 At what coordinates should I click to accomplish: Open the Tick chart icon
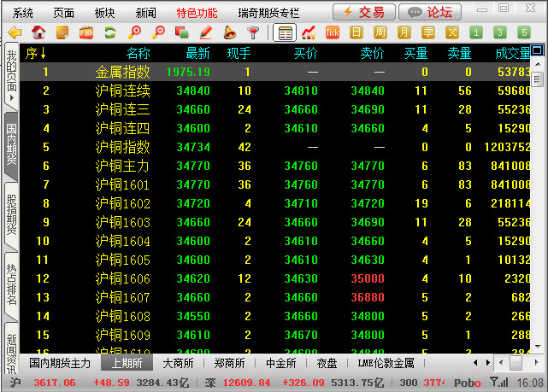[x=333, y=32]
